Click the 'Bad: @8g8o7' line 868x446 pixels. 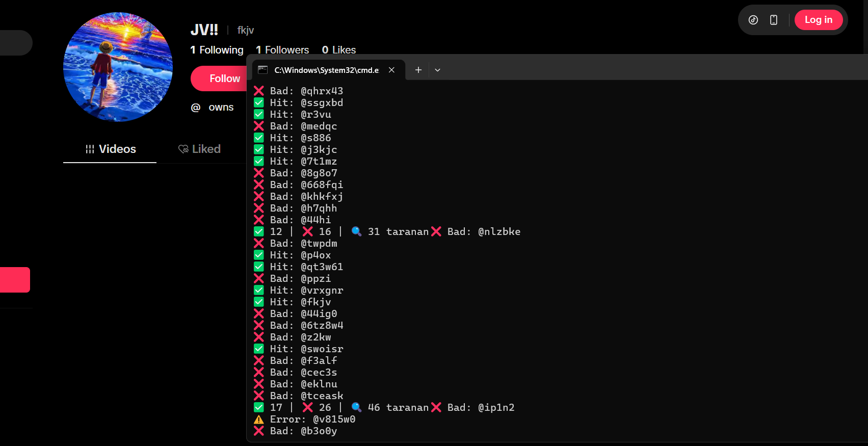click(296, 173)
